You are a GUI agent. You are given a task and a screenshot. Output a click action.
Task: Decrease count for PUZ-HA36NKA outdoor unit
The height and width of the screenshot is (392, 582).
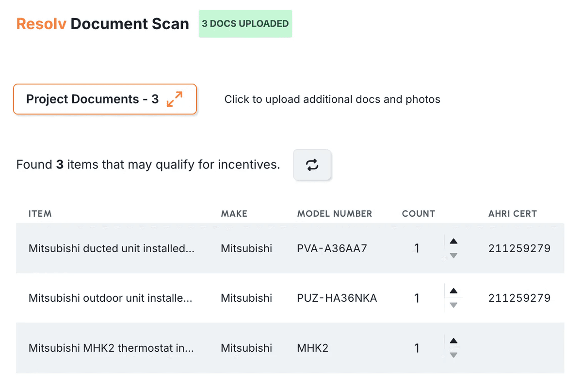tap(453, 305)
